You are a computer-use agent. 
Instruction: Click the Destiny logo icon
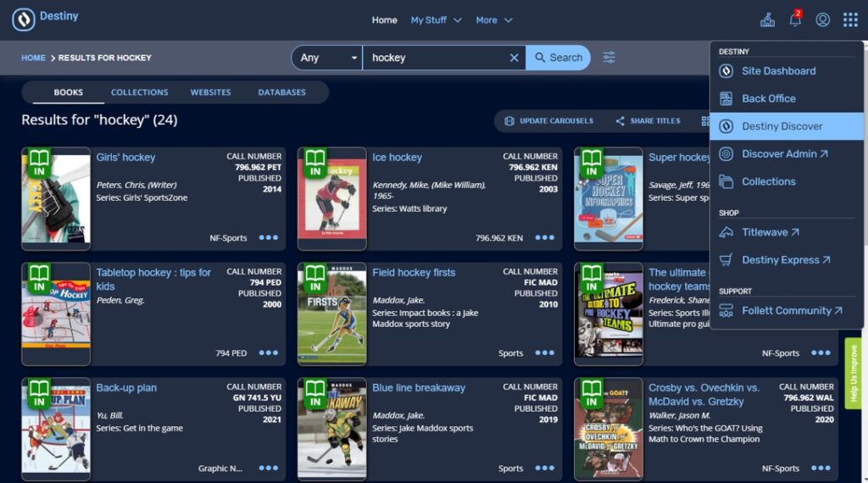[24, 19]
